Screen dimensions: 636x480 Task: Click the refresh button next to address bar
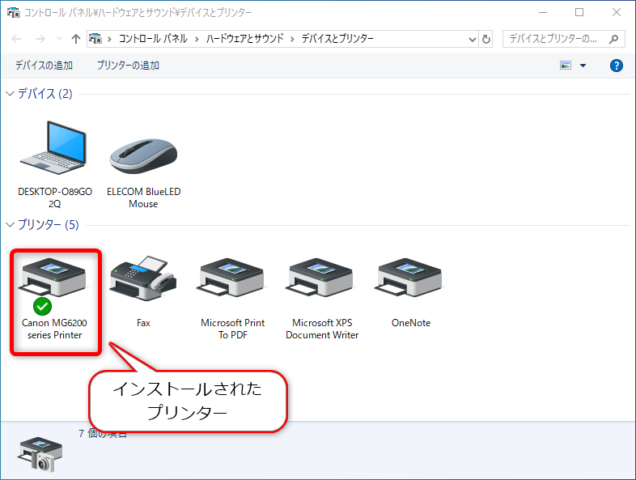coord(486,39)
